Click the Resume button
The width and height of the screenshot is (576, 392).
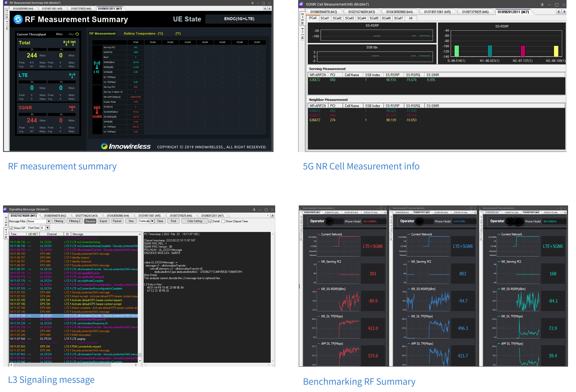[x=90, y=221]
